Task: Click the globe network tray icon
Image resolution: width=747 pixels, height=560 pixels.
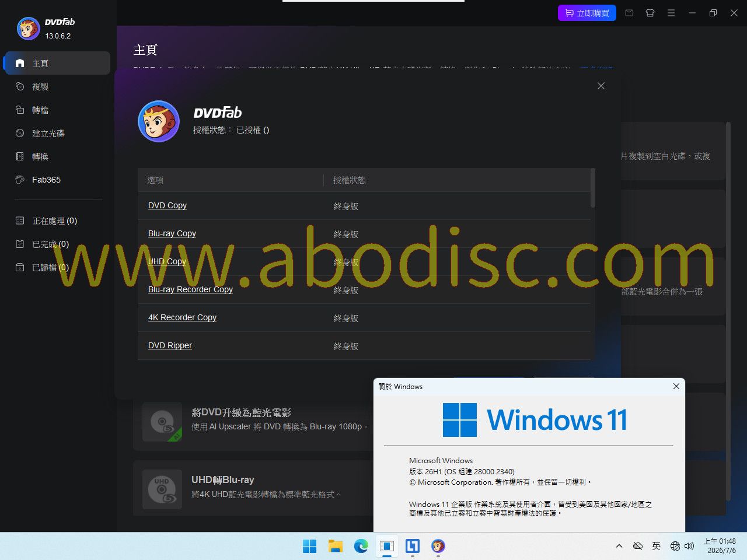Action: [675, 546]
